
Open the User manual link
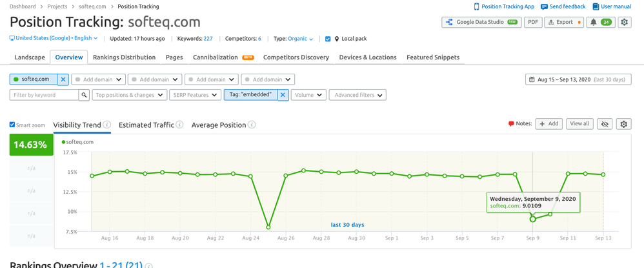point(612,6)
